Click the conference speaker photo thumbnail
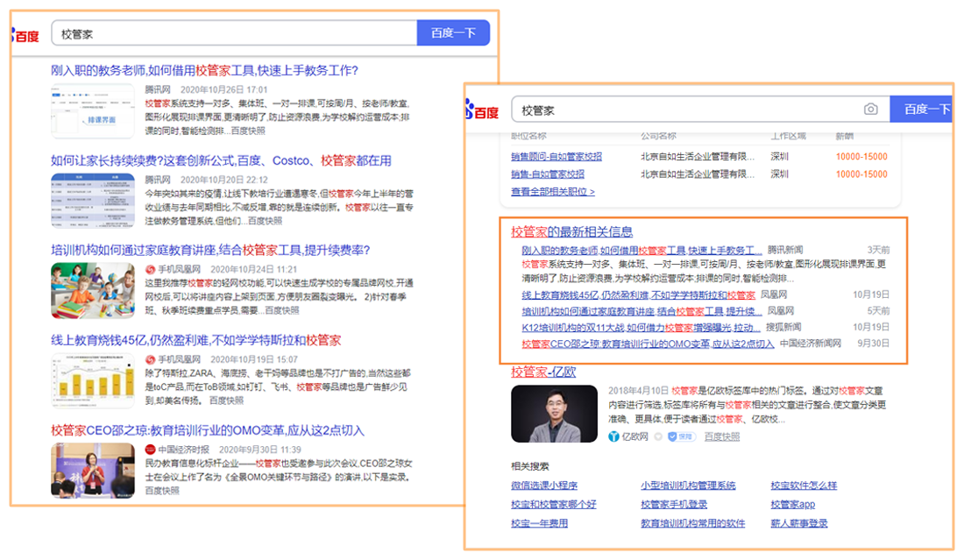 pos(92,471)
